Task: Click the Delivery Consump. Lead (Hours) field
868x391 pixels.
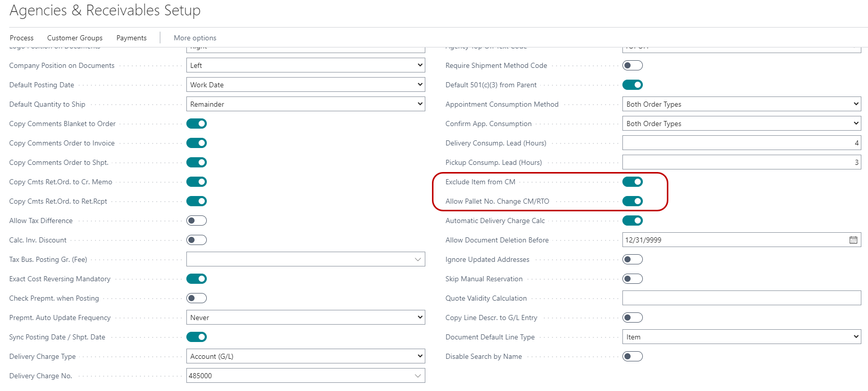Action: click(741, 143)
